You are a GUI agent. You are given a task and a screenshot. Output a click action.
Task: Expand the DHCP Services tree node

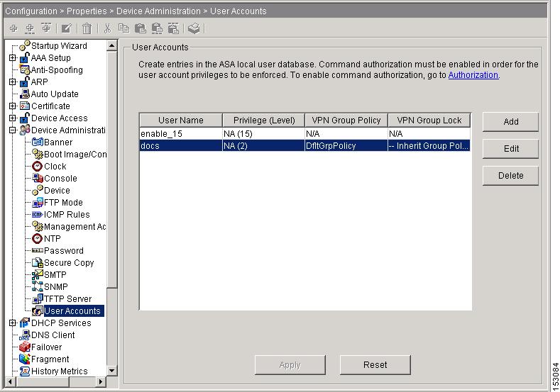pos(13,323)
